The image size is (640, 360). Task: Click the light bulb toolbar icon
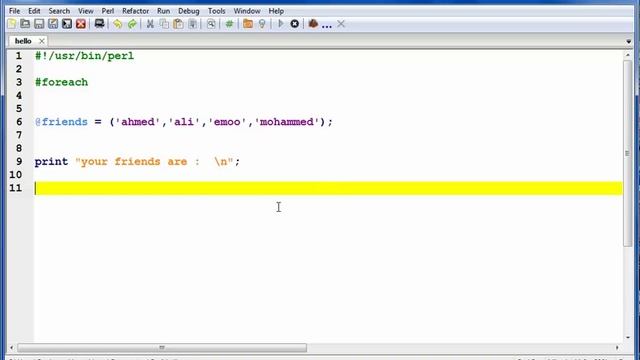pos(262,24)
